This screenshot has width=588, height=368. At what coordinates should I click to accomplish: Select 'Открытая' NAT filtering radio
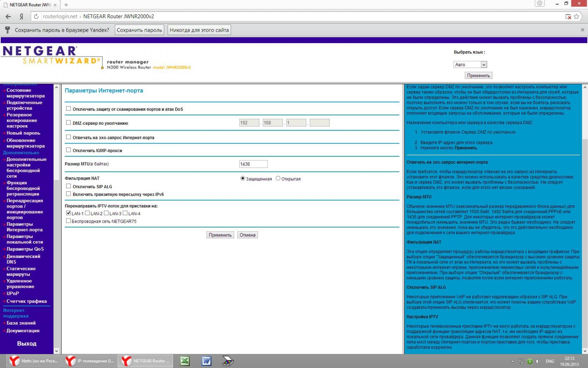tap(278, 178)
